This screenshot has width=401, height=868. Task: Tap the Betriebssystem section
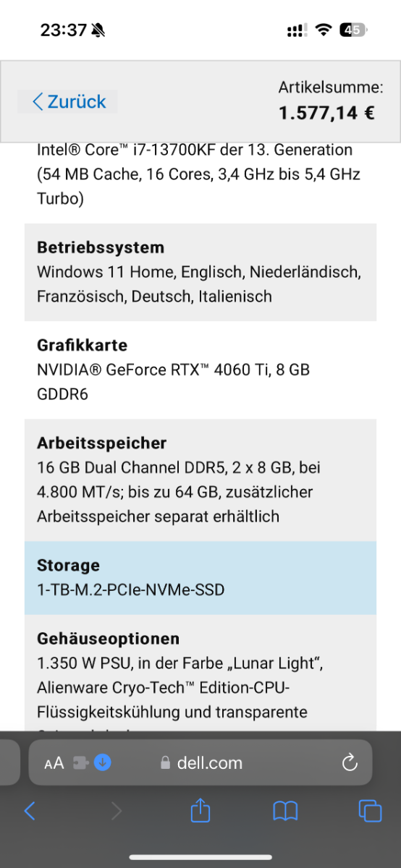click(x=200, y=272)
